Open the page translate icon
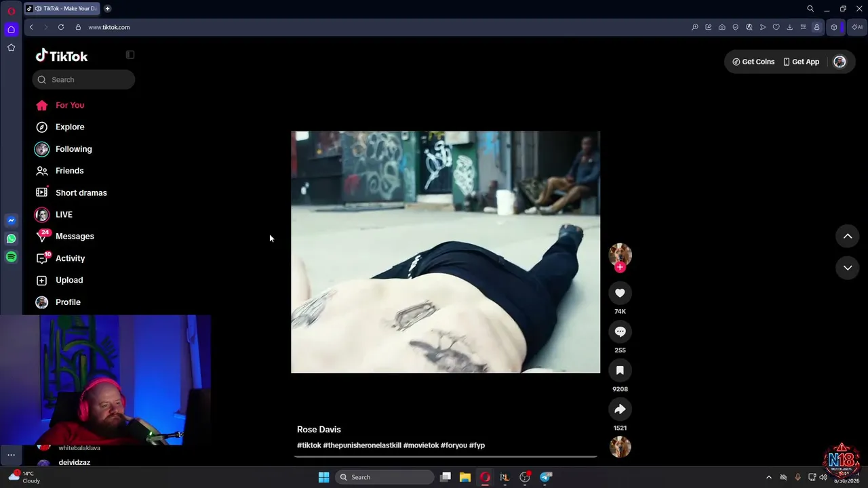The width and height of the screenshot is (868, 488). click(x=749, y=27)
